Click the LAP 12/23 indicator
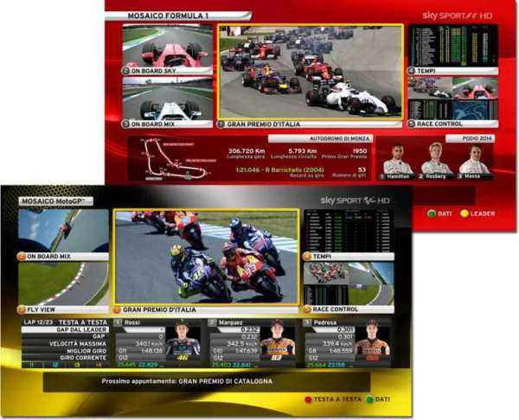Screen dimensions: 519x420 [x=38, y=322]
